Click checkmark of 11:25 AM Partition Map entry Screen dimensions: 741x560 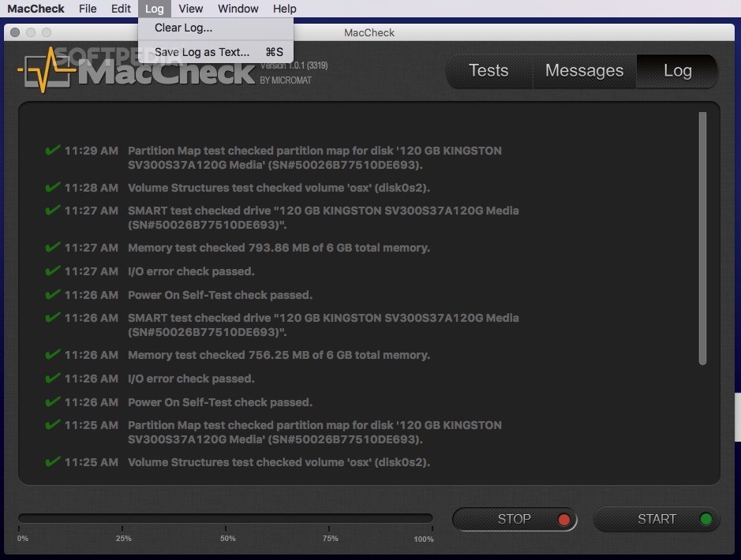52,424
